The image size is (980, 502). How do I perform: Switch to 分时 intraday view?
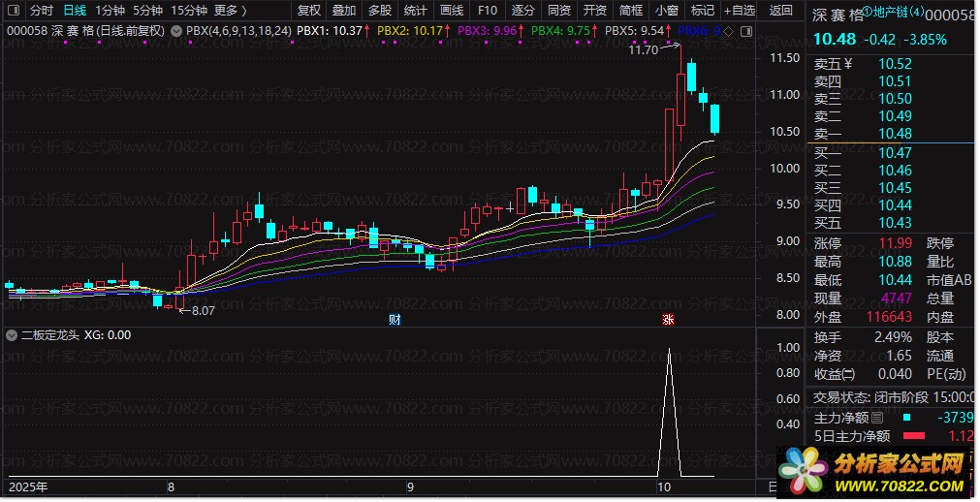(x=41, y=11)
